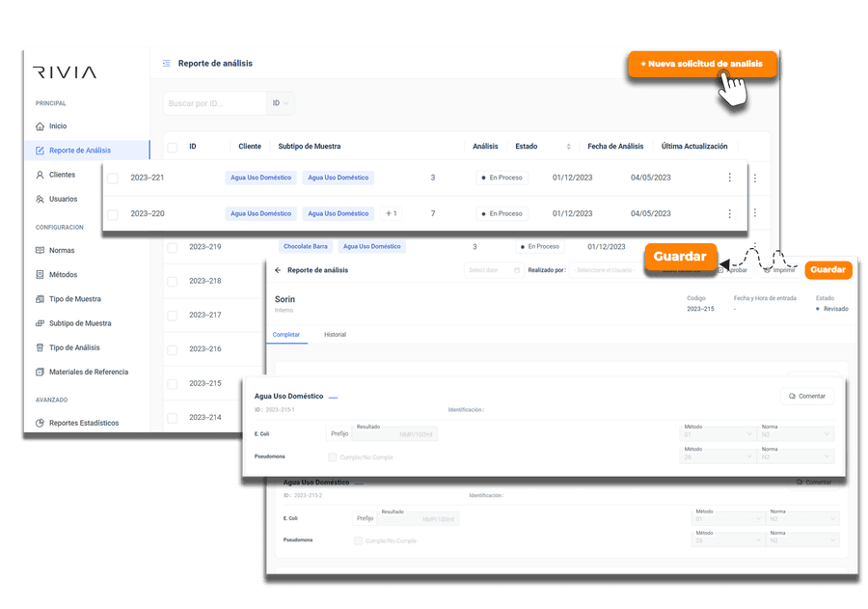
Task: Click the Nueva solicitud de analisis button
Action: 701,64
